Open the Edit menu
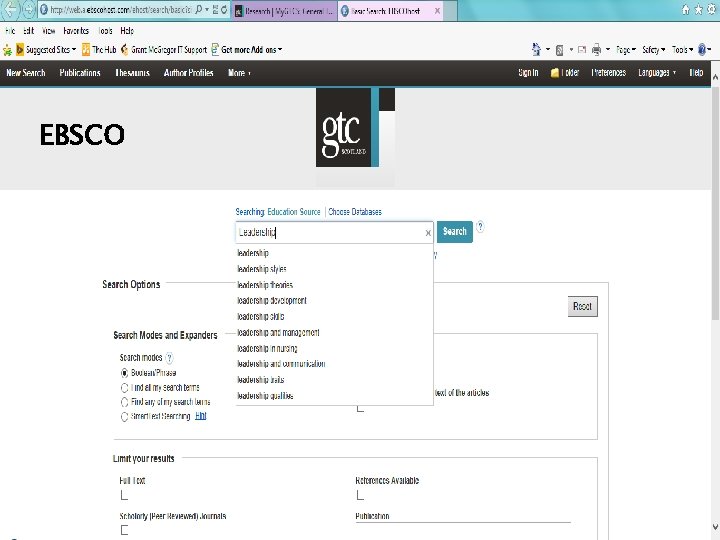 pyautogui.click(x=28, y=31)
